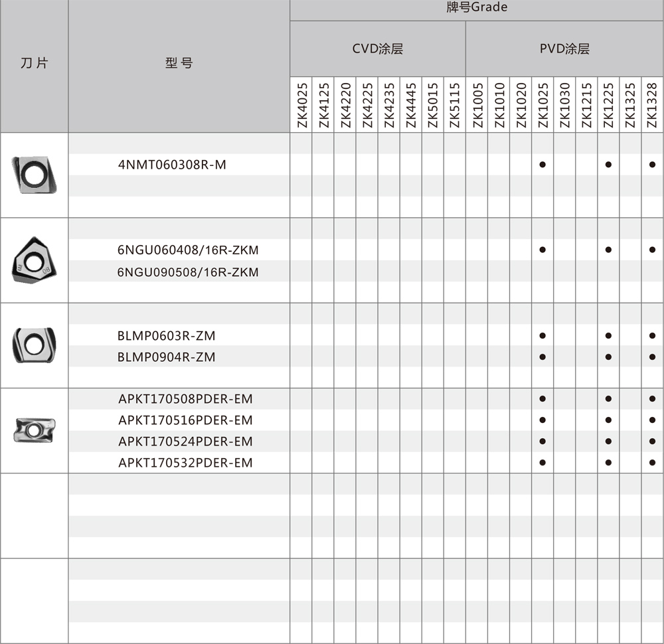
Task: Click the ZK5115 grade column header
Action: 455,104
